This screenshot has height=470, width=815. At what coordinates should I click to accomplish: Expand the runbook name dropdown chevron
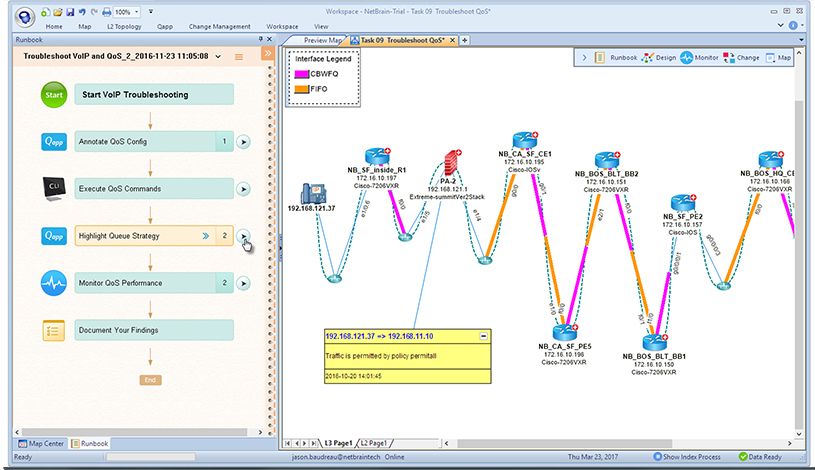(218, 56)
